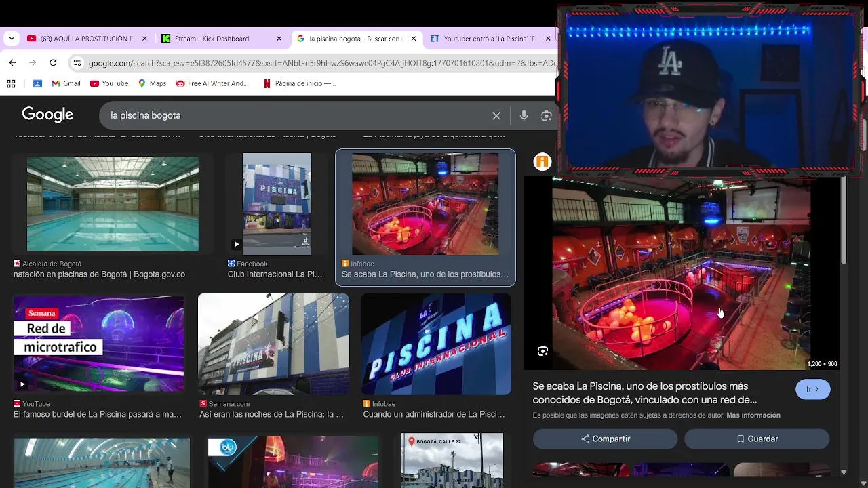Open the 'Bogotá, Calle 22' map pin thumbnail

[452, 461]
